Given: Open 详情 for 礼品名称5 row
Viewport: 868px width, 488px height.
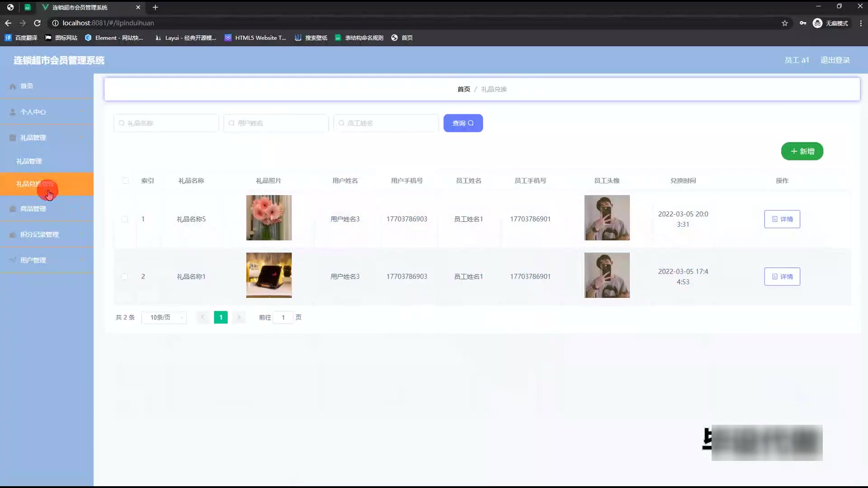Looking at the screenshot, I should [782, 219].
